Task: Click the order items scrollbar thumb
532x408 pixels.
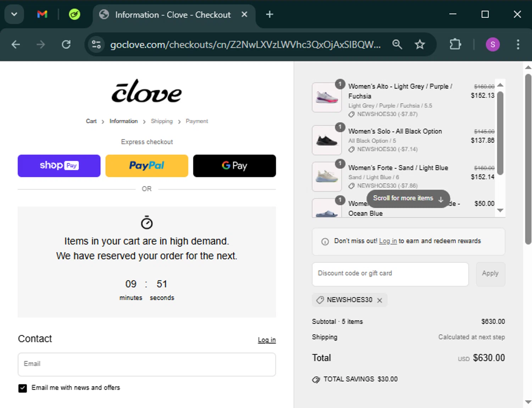Action: [500, 133]
